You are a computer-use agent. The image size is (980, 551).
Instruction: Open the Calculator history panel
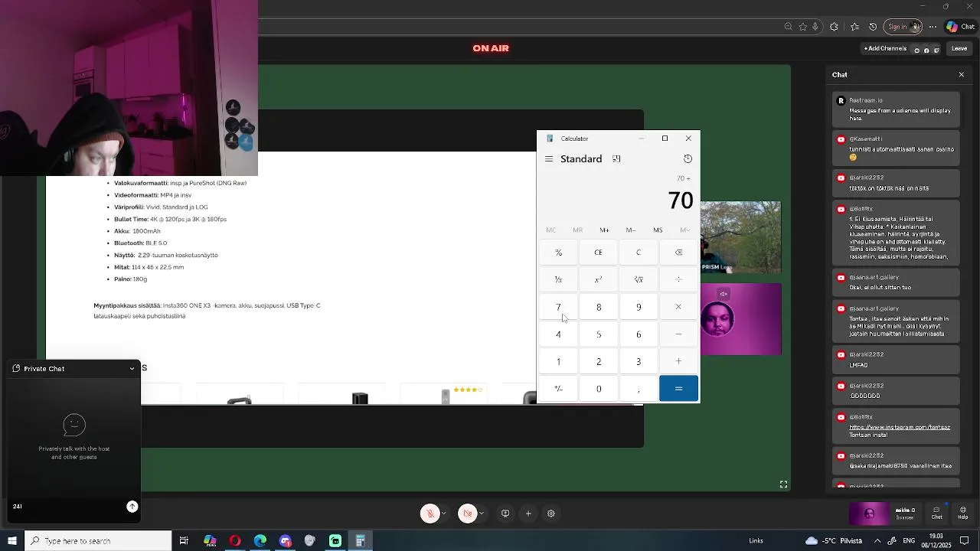point(688,159)
